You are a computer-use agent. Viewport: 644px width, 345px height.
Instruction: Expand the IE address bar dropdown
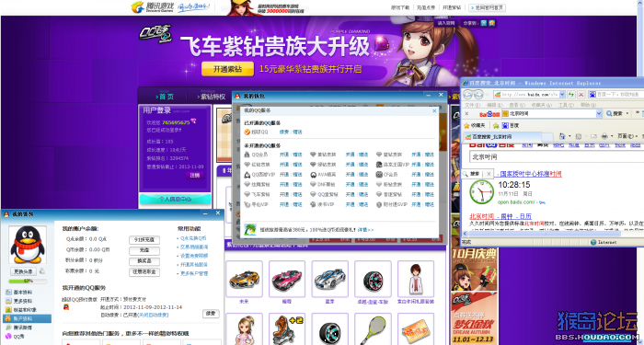point(562,95)
